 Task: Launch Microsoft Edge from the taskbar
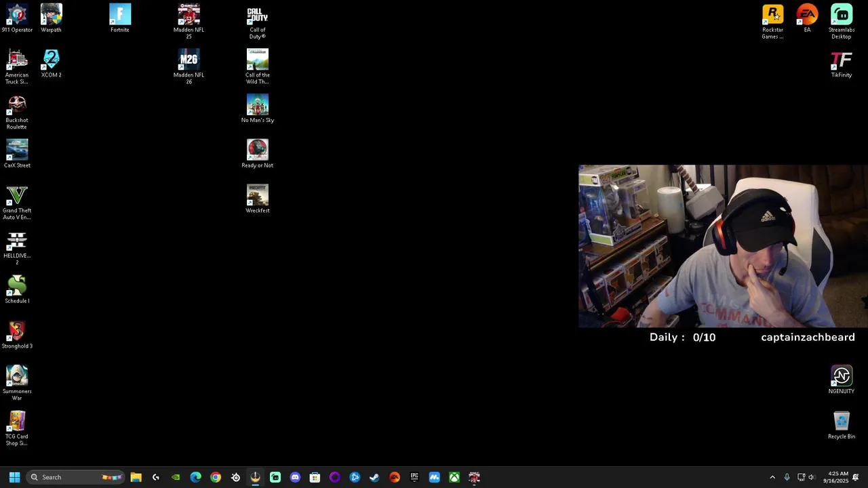[x=195, y=477]
